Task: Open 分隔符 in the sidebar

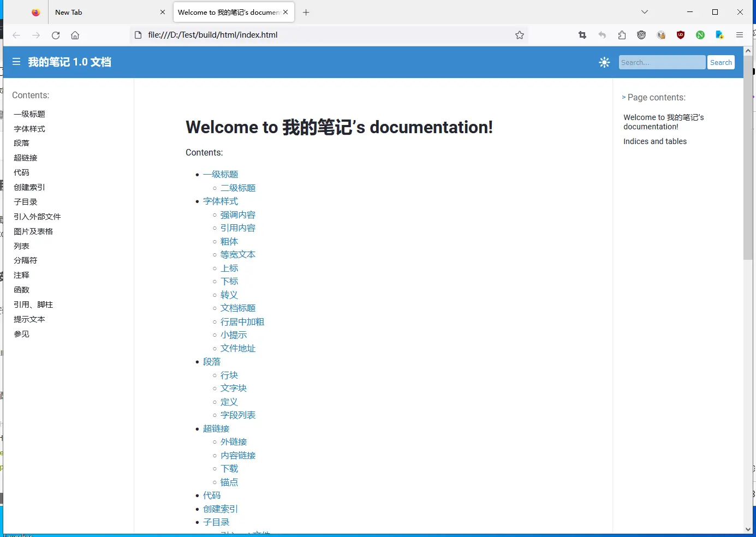Action: [x=26, y=260]
